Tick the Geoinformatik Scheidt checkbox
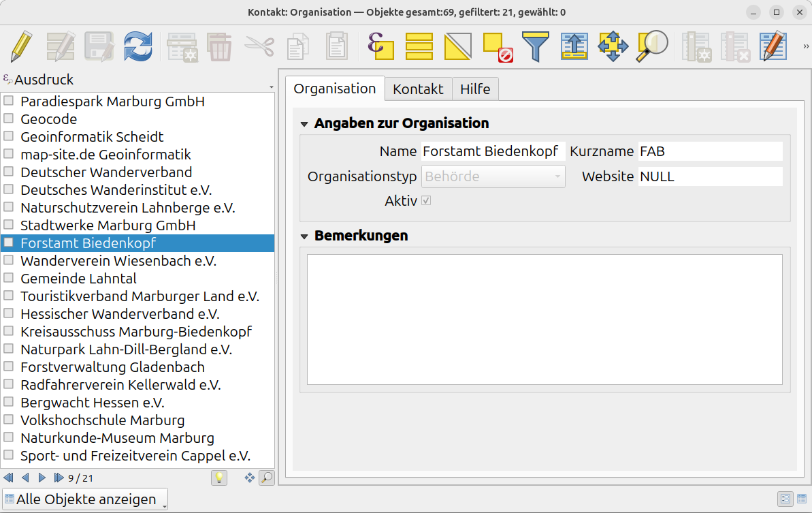Screen dimensions: 812x513 (x=8, y=136)
